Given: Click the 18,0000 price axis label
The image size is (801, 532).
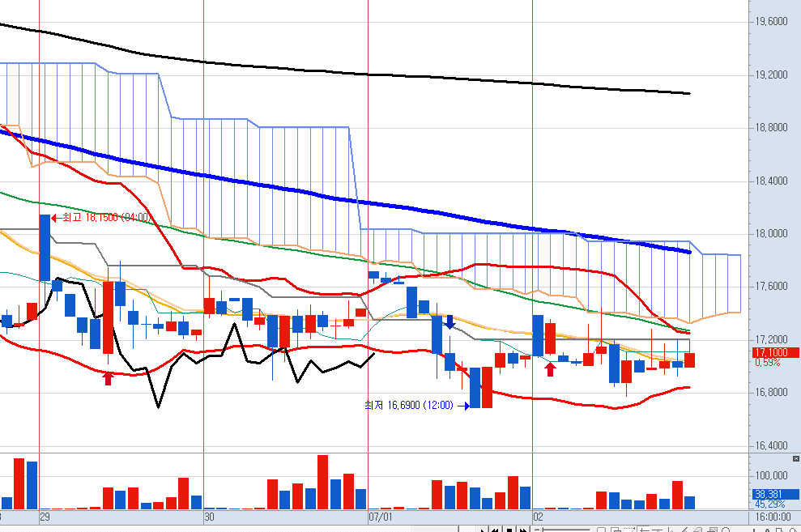Looking at the screenshot, I should tap(771, 234).
